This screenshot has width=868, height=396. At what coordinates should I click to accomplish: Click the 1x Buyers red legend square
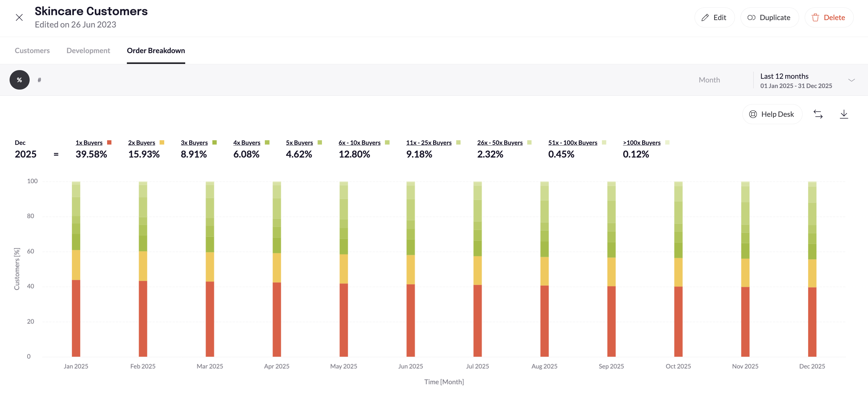[109, 142]
